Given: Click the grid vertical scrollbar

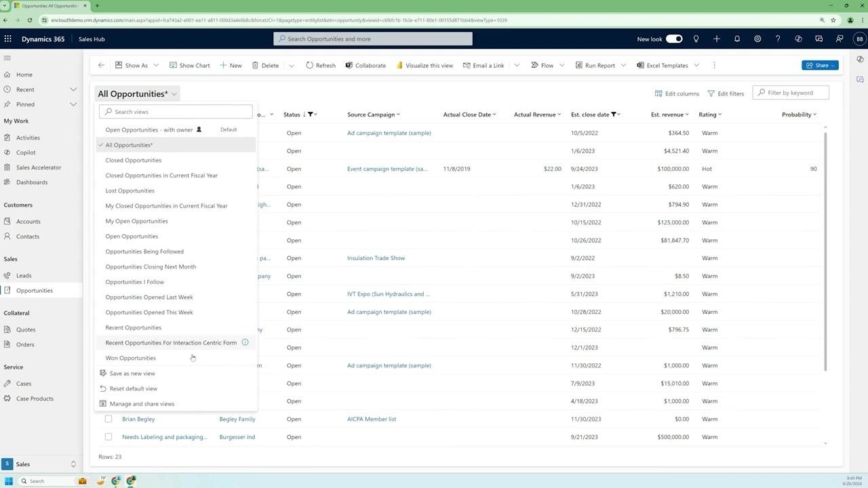Looking at the screenshot, I should point(825,251).
